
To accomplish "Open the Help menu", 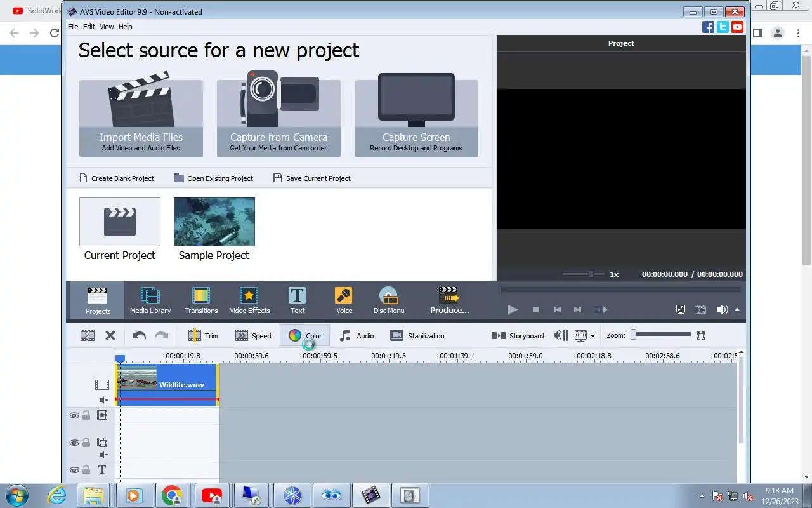I will (x=126, y=27).
